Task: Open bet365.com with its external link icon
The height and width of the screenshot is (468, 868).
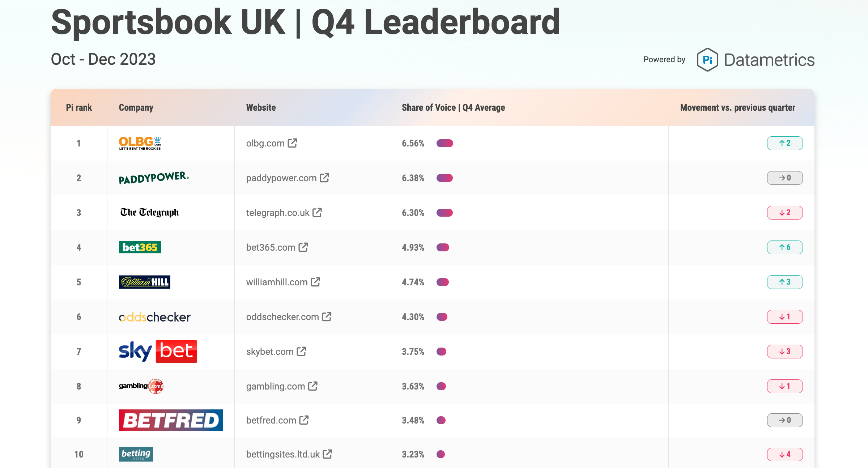Action: (303, 247)
